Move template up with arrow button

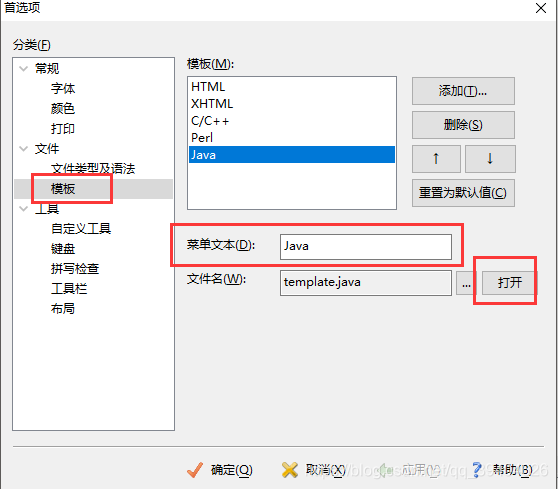(436, 159)
